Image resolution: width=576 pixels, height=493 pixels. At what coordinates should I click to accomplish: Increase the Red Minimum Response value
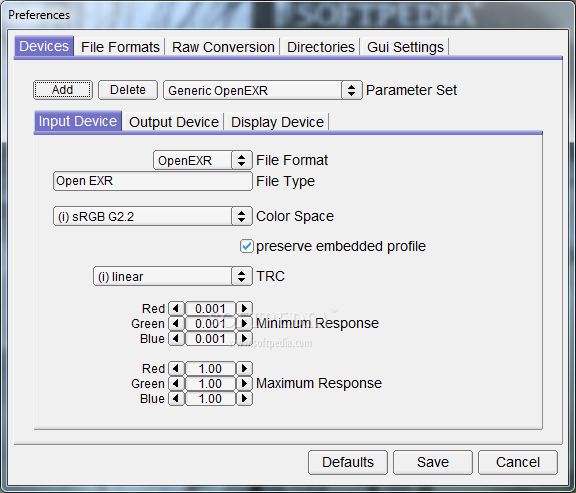coord(244,308)
